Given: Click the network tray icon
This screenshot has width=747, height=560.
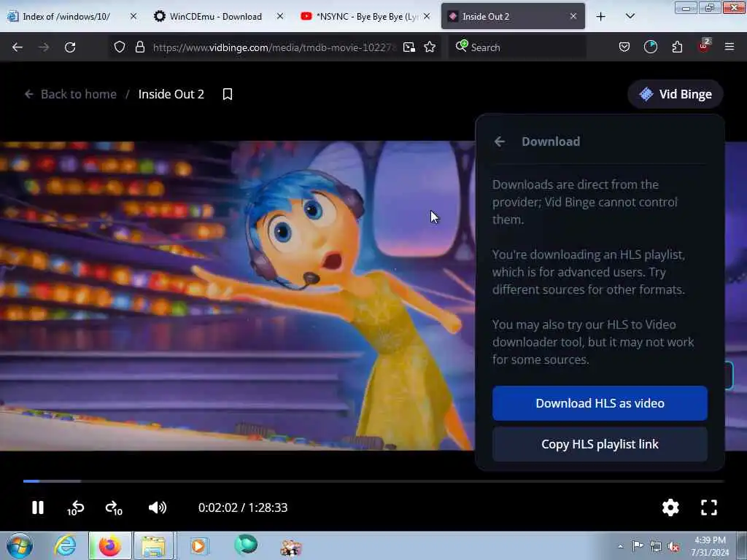Looking at the screenshot, I should (656, 547).
